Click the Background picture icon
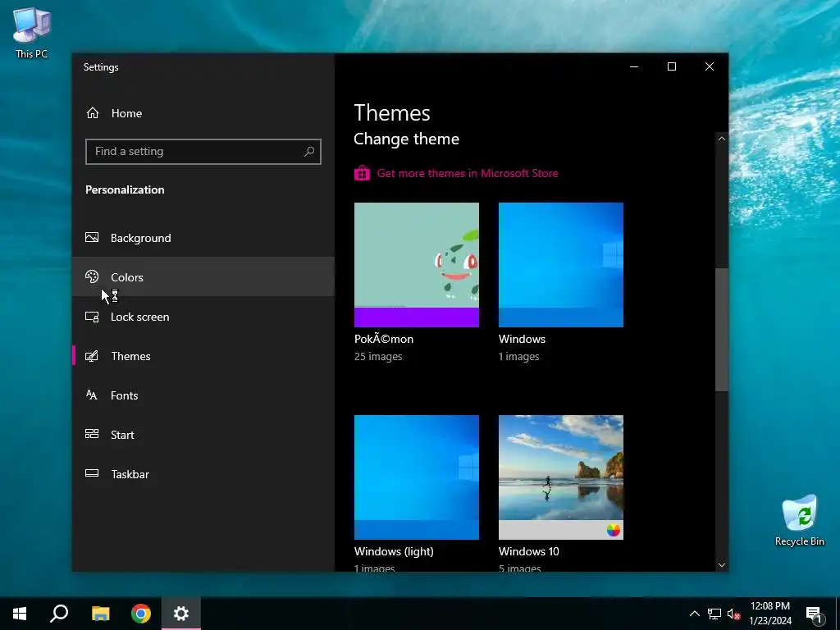This screenshot has width=840, height=630. click(x=92, y=237)
